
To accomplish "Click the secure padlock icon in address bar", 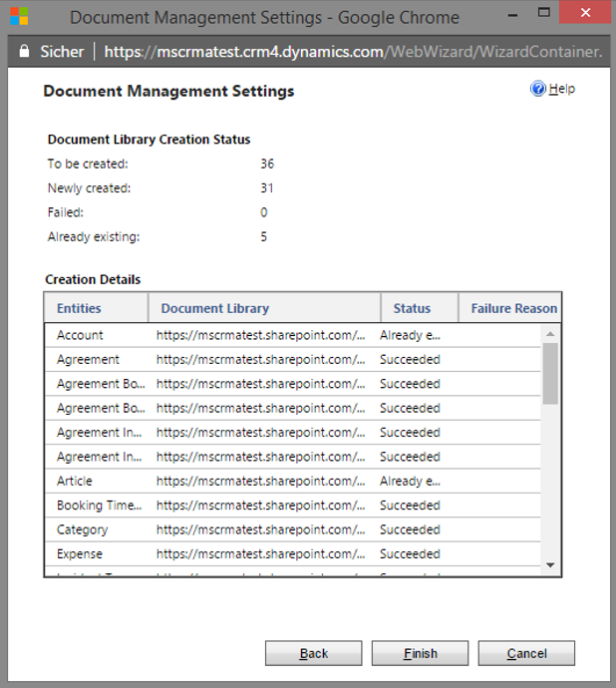I will coord(25,51).
